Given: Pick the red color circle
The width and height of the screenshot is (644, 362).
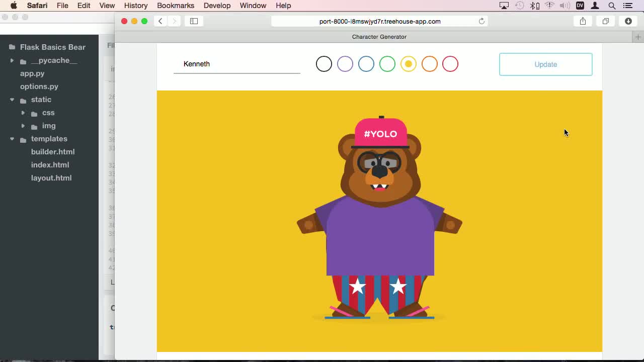Looking at the screenshot, I should tap(450, 64).
